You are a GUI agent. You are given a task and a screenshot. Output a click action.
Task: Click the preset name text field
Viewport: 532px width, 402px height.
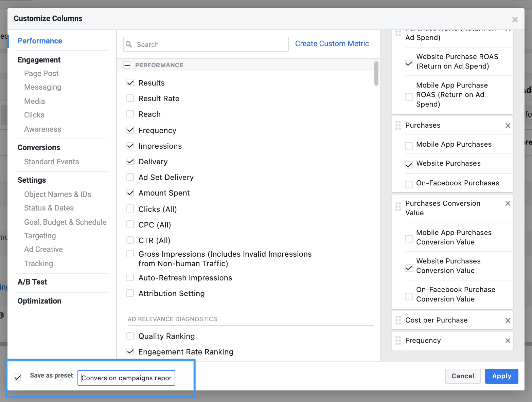click(x=126, y=378)
